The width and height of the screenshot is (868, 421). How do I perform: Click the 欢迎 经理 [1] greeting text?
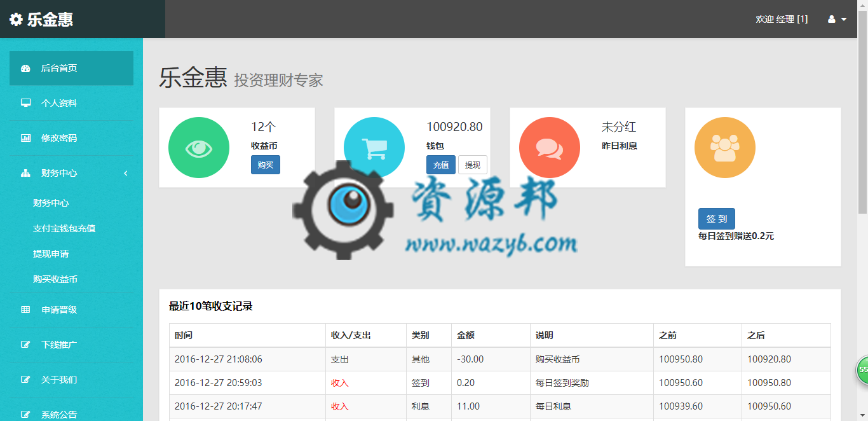pyautogui.click(x=782, y=19)
